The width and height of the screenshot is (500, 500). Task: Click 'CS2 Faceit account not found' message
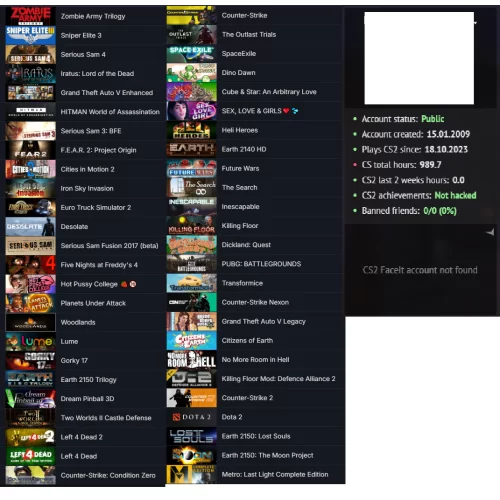420,270
